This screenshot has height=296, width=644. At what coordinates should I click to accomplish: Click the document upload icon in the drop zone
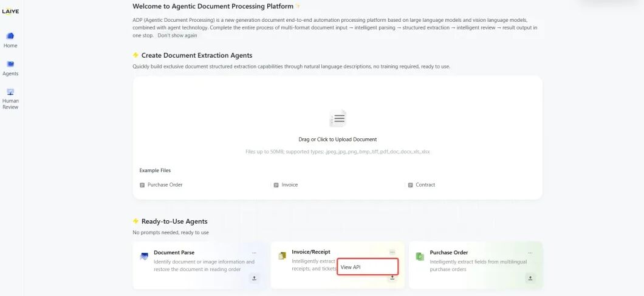338,119
